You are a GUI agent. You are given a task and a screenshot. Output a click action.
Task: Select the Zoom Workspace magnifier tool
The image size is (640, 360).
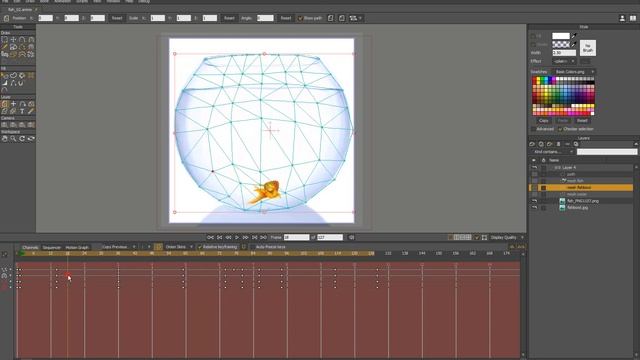tap(13, 139)
